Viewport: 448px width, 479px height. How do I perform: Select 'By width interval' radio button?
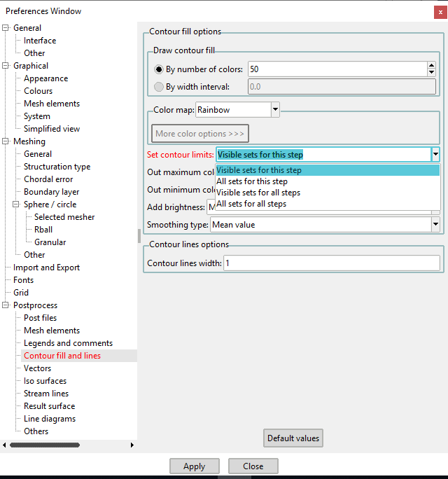[159, 87]
